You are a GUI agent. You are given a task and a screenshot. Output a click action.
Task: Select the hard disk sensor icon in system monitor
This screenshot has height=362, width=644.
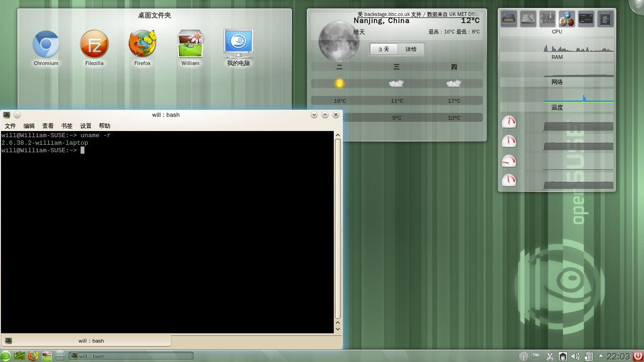click(x=528, y=19)
